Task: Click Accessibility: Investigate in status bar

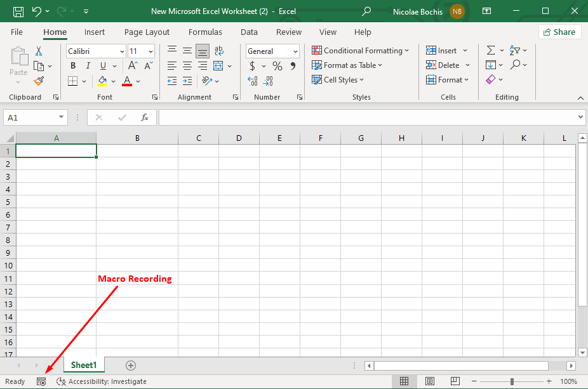Action: coord(102,381)
